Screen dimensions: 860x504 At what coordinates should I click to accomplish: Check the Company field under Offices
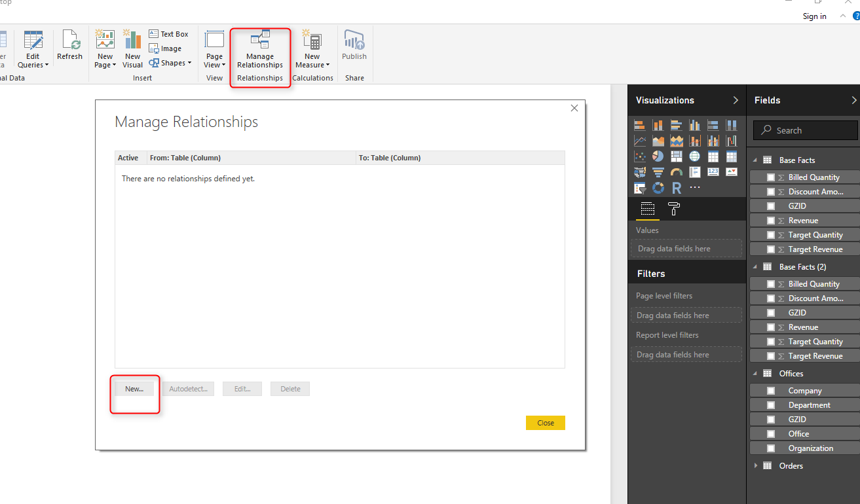click(x=770, y=390)
